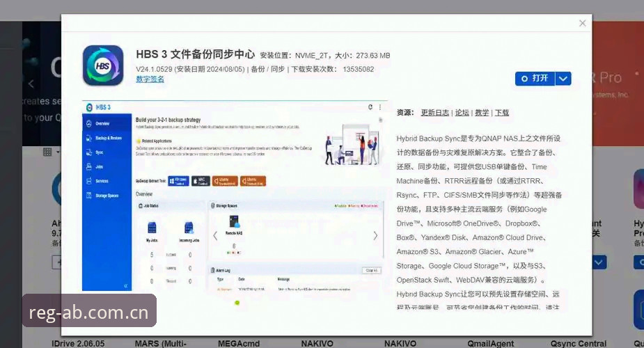Click the size value 273.63 MB
This screenshot has width=644, height=348.
pos(373,56)
